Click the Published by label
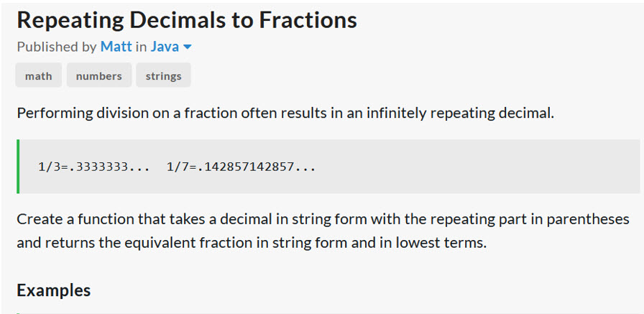The height and width of the screenshot is (314, 644). tap(57, 47)
